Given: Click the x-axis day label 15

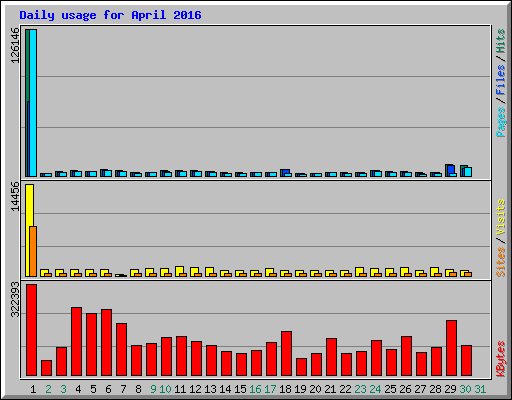Looking at the screenshot, I should [240, 389].
